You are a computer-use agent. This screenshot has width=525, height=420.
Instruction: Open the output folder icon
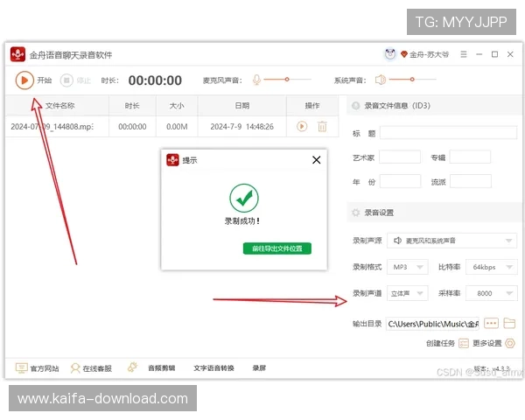click(509, 324)
